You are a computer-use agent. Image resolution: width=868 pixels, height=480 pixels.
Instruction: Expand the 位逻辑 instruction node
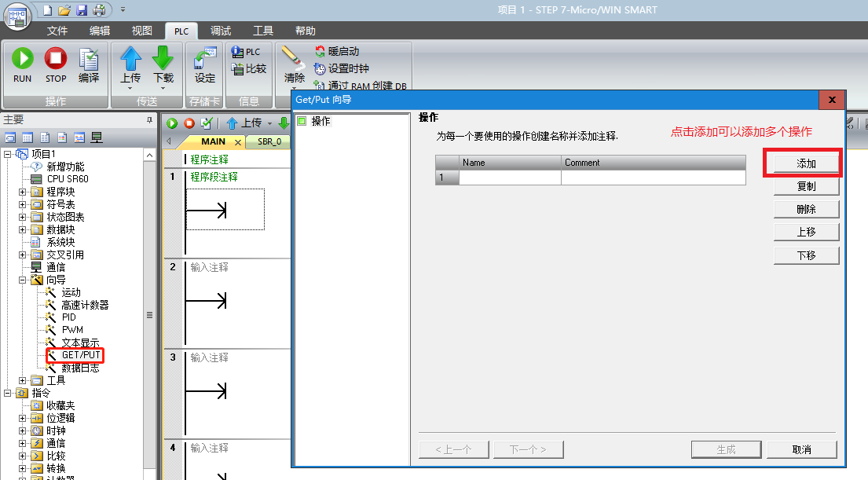click(x=22, y=418)
